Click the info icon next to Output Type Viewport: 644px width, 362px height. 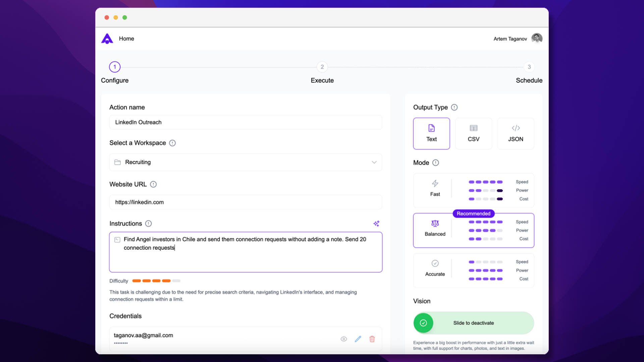click(x=454, y=107)
